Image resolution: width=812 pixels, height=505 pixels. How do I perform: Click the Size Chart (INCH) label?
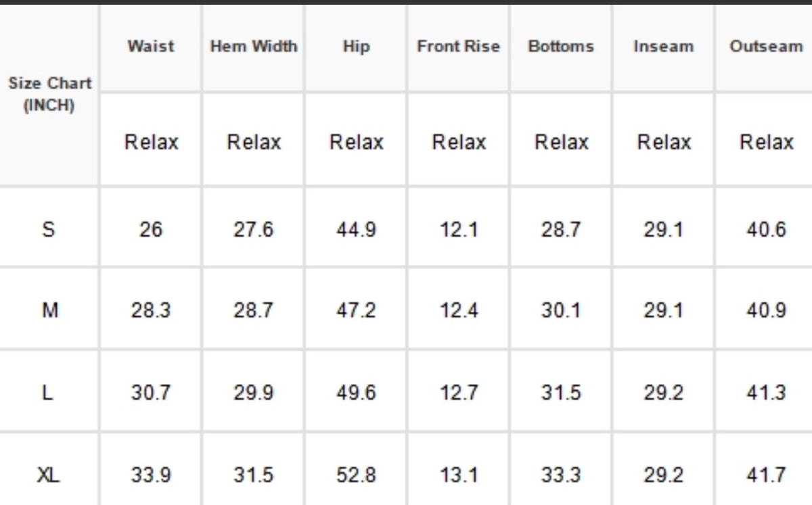point(49,95)
